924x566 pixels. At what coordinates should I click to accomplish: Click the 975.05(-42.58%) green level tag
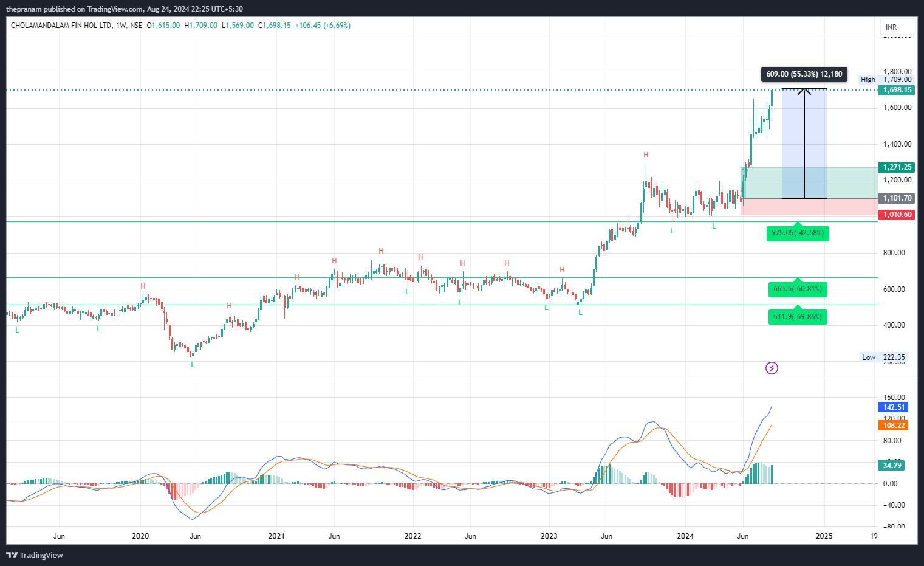pyautogui.click(x=798, y=233)
